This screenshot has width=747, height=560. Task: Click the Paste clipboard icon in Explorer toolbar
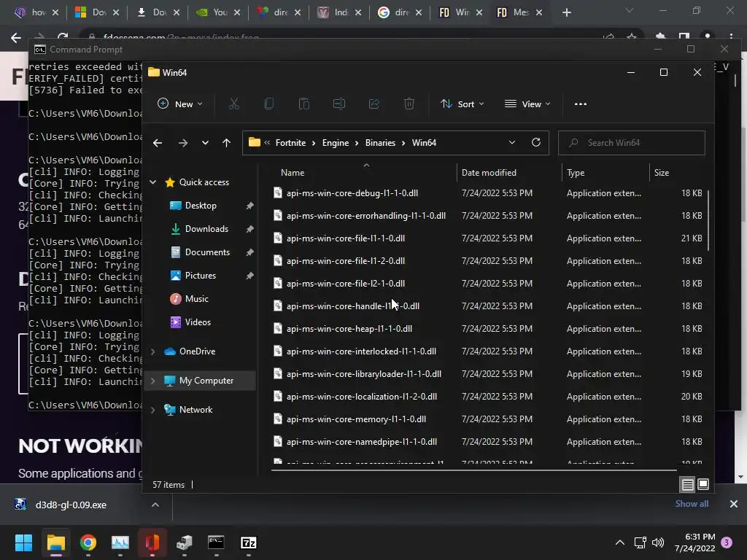[x=304, y=104]
